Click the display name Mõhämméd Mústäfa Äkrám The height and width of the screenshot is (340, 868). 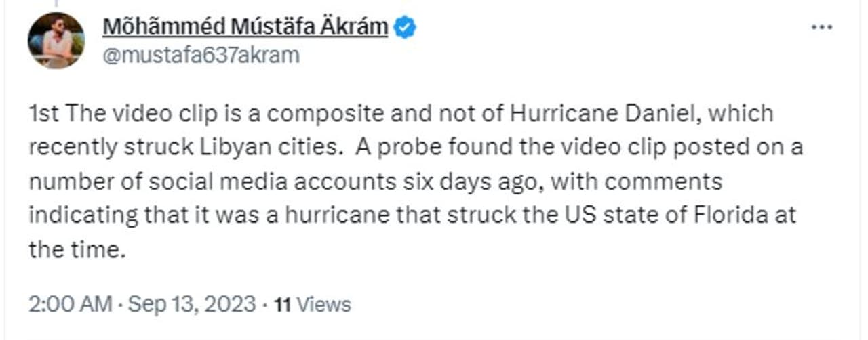pos(245,27)
